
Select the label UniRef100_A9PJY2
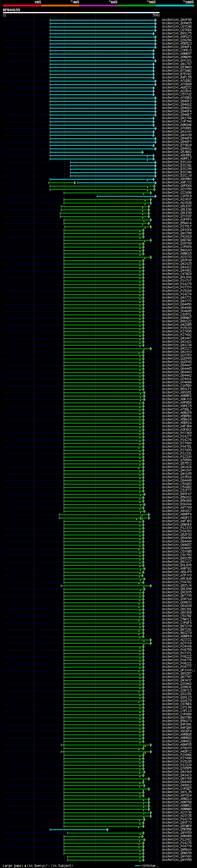pos(177,183)
